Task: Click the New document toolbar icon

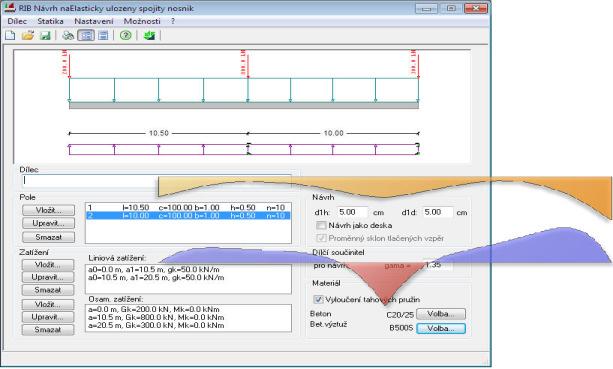Action: coord(11,36)
